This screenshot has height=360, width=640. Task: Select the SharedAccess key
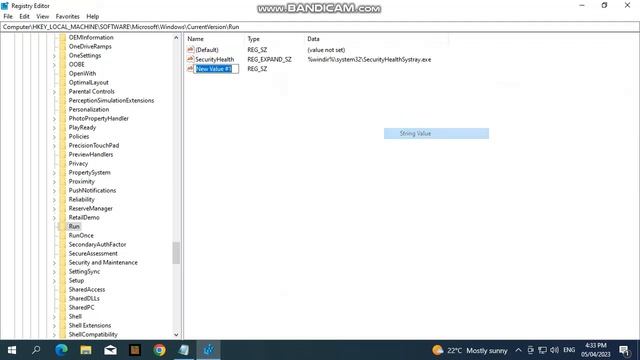coord(87,289)
